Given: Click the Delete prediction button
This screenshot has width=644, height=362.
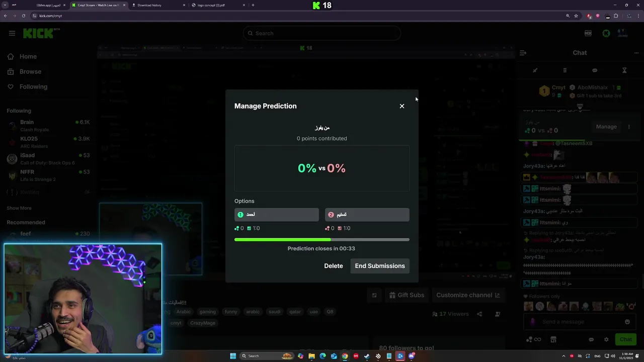Looking at the screenshot, I should click(x=333, y=266).
